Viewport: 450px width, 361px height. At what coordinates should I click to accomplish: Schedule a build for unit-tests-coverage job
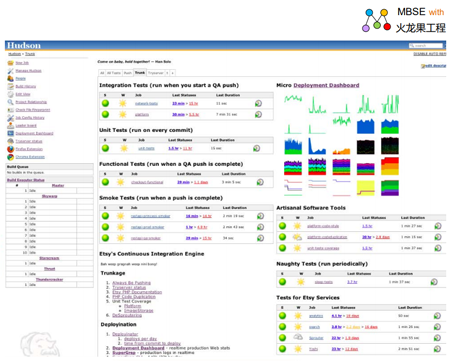tap(438, 248)
